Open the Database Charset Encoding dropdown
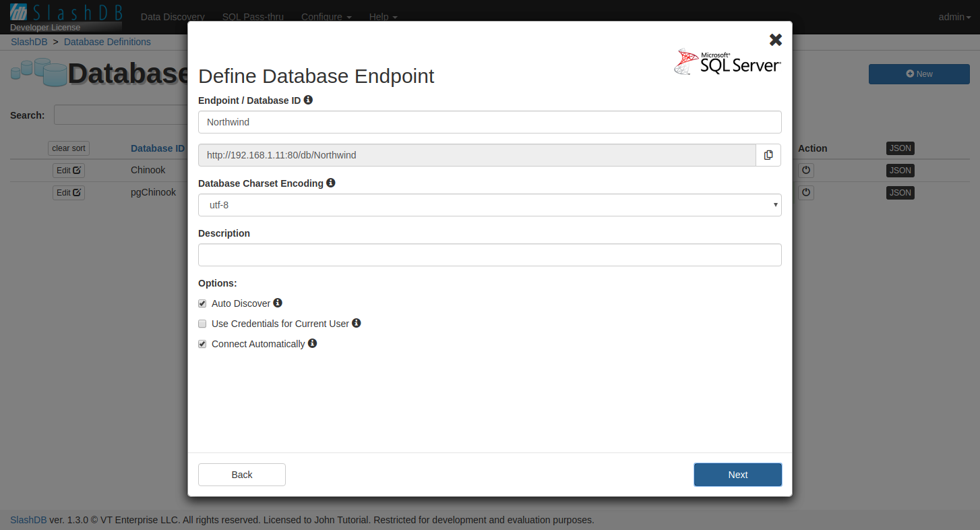 pos(489,205)
